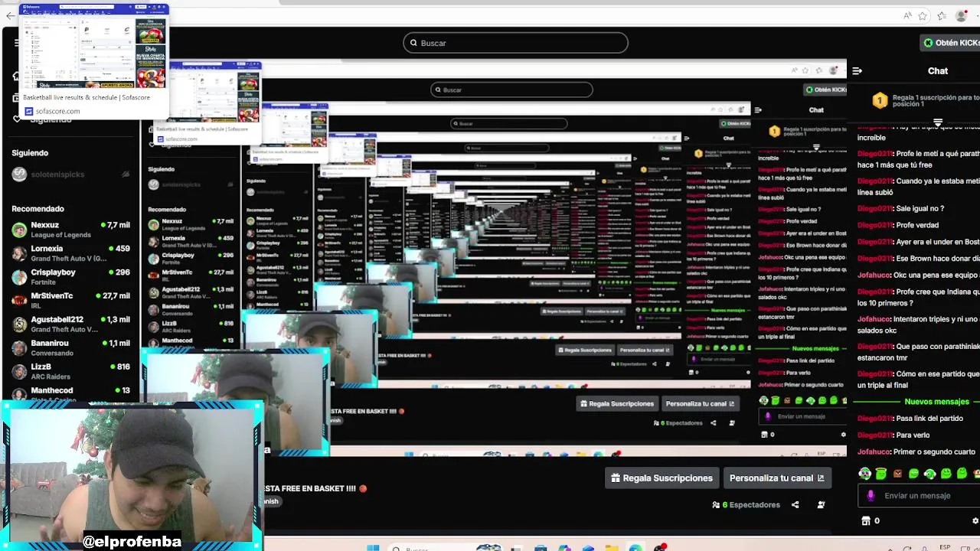The width and height of the screenshot is (980, 551).
Task: Click the Recomendado section heading
Action: coord(38,209)
